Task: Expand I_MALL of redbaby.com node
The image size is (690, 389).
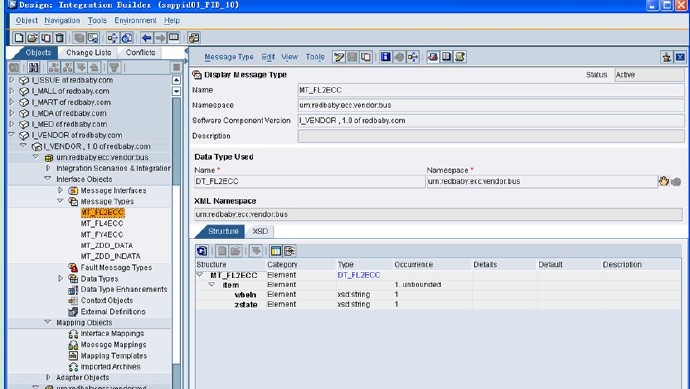Action: click(12, 91)
